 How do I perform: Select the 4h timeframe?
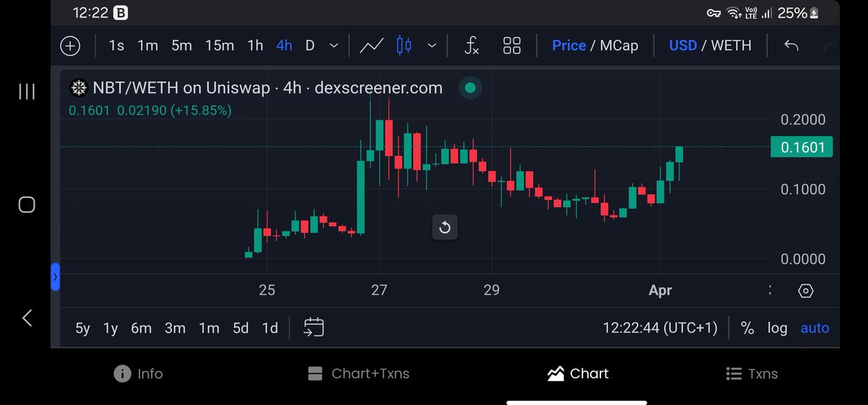[x=284, y=46]
